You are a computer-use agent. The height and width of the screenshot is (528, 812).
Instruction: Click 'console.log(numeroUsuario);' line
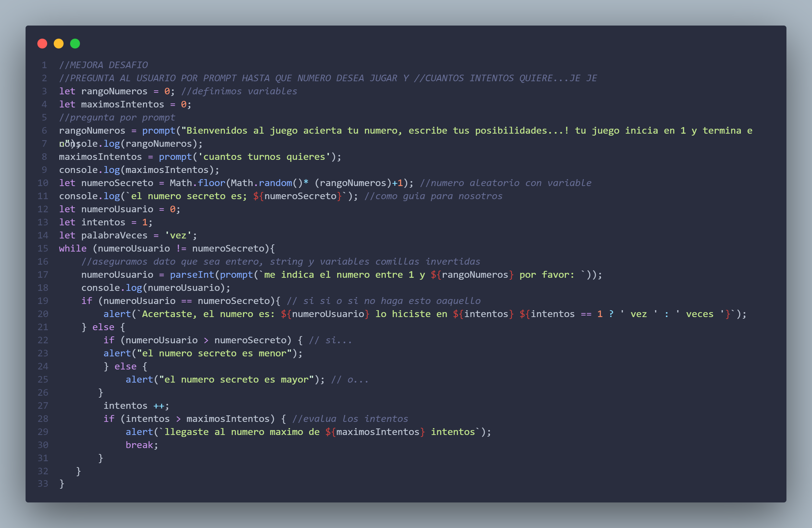pos(156,288)
